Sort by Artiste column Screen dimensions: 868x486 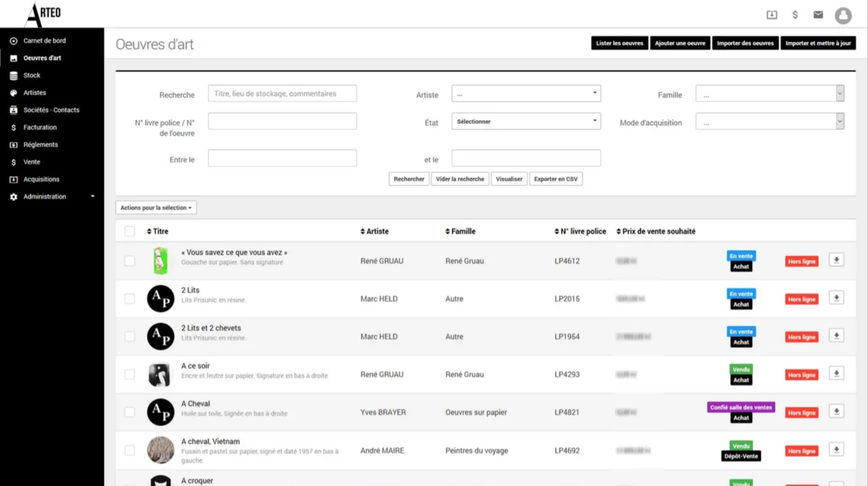click(374, 232)
